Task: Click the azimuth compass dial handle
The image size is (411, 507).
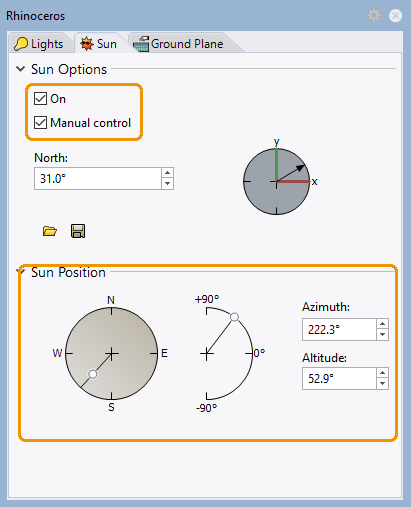Action: (x=93, y=374)
